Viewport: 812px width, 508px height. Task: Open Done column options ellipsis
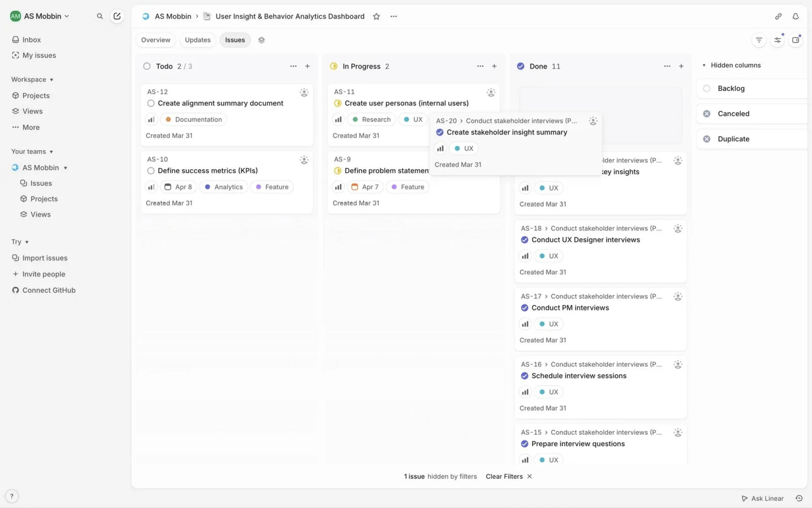pos(667,66)
